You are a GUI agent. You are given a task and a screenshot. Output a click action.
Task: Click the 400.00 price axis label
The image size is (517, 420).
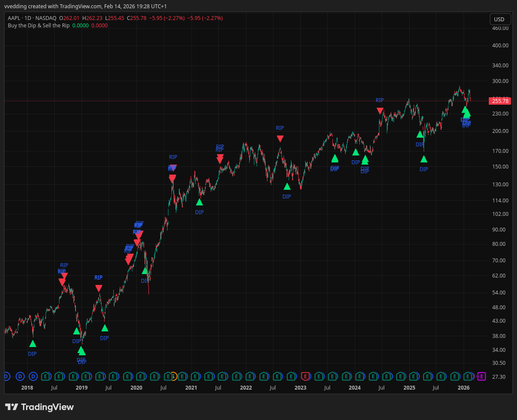pyautogui.click(x=500, y=45)
